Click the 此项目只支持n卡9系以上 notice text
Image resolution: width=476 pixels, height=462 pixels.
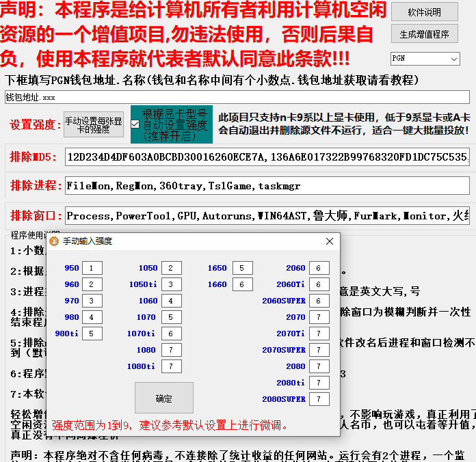[344, 124]
